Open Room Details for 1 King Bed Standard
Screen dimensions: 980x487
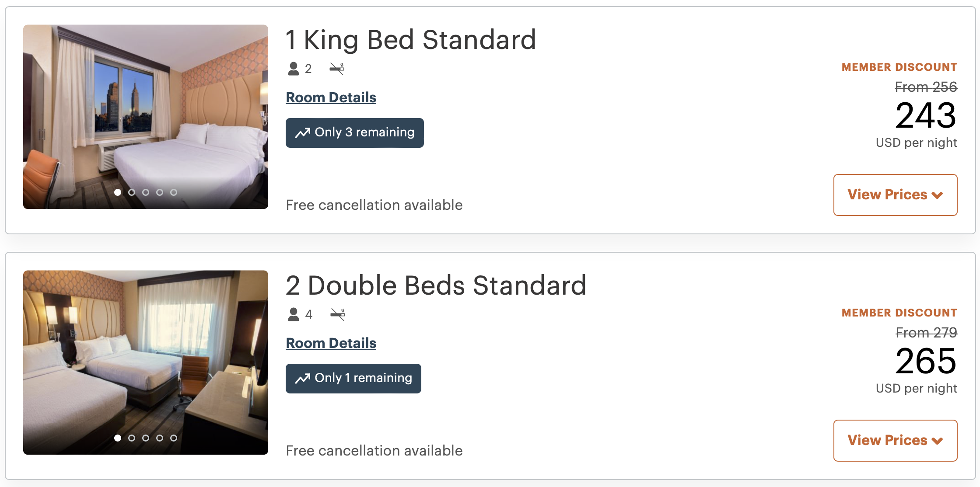(331, 97)
